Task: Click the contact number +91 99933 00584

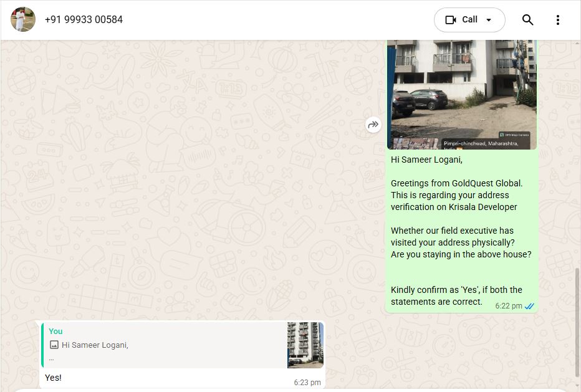Action: 84,20
